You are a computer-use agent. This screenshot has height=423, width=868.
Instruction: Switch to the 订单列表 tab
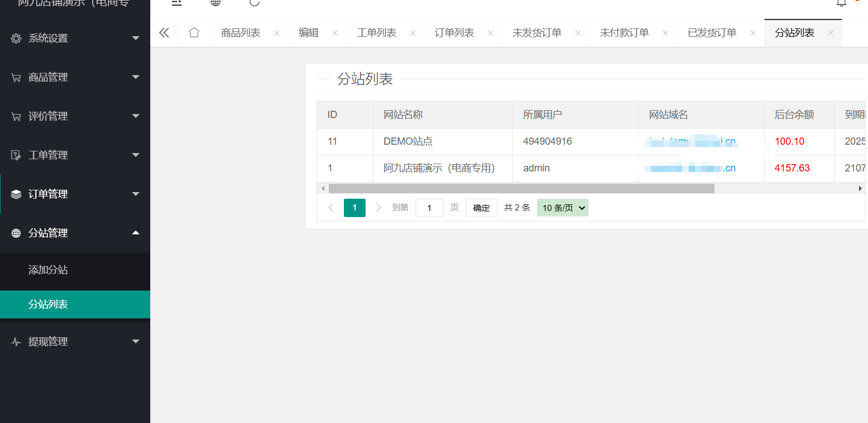coord(454,33)
